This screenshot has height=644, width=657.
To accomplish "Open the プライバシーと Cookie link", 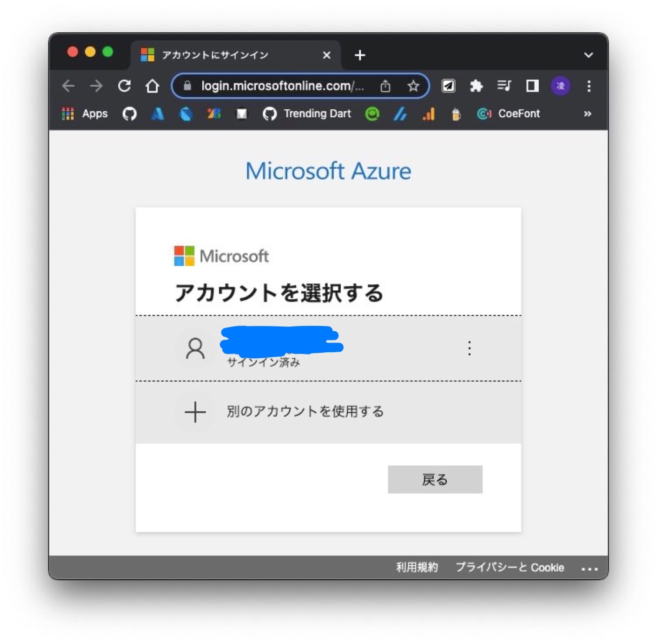I will pos(510,568).
